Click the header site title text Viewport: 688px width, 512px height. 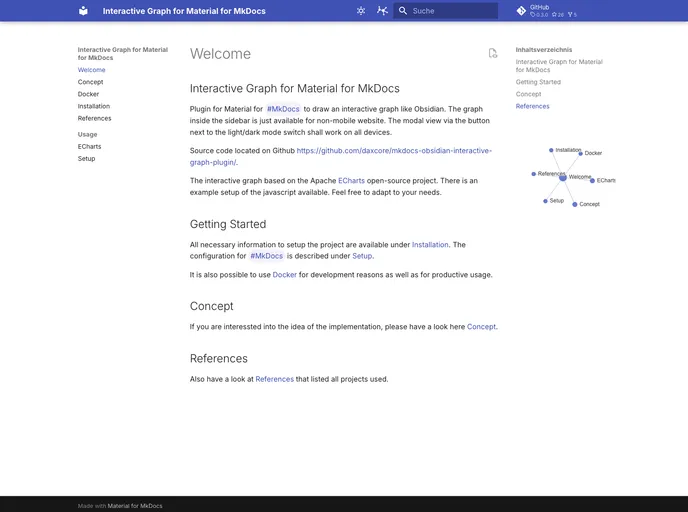[184, 11]
